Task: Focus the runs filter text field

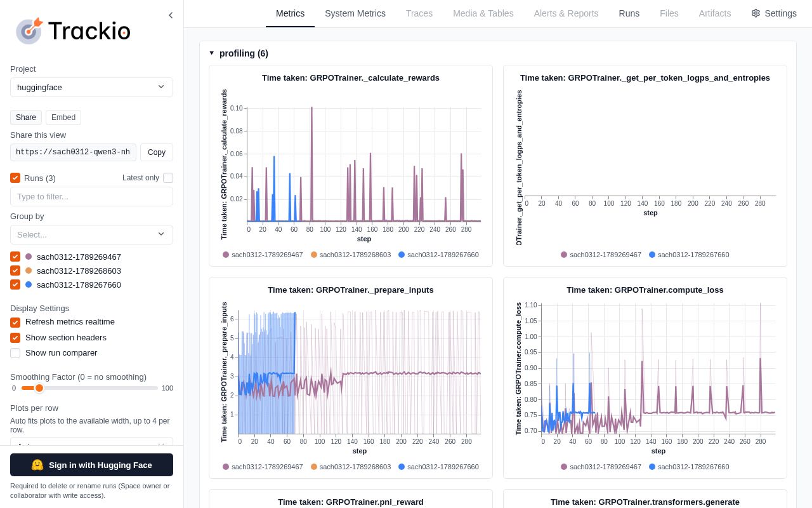Action: pos(91,197)
